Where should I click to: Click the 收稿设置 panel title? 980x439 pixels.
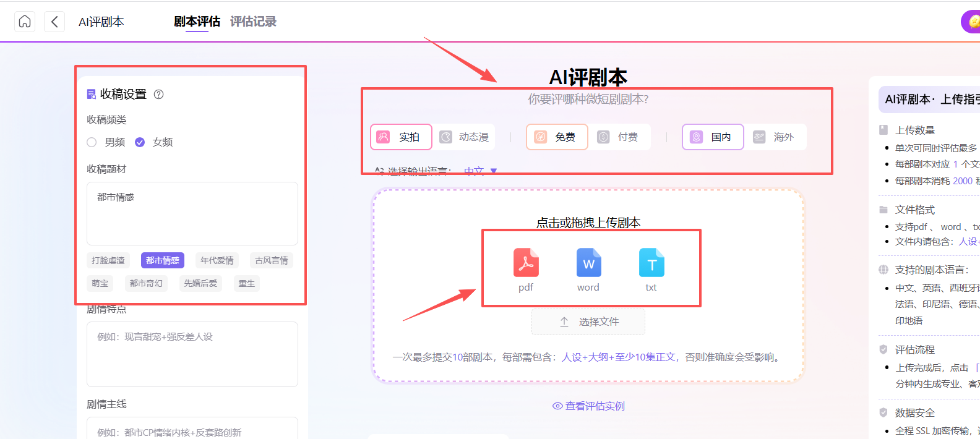123,94
